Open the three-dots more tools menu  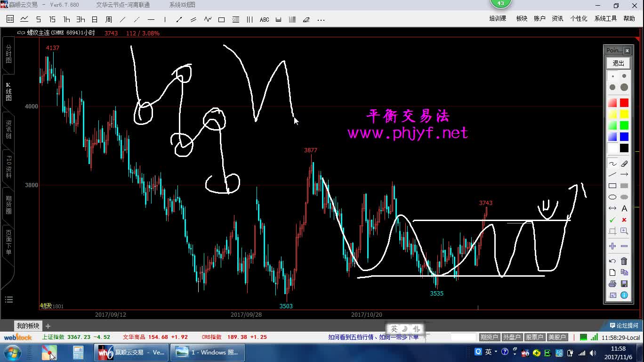click(x=321, y=20)
